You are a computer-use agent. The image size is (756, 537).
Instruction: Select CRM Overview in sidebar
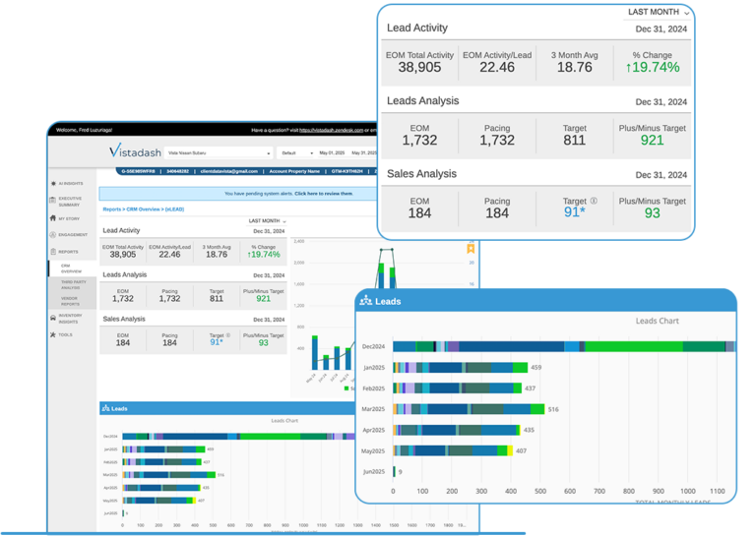pos(71,268)
